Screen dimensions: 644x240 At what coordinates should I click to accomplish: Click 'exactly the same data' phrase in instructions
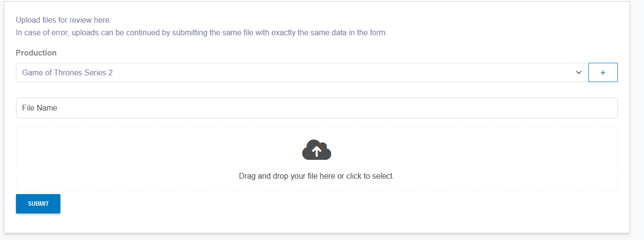point(313,33)
